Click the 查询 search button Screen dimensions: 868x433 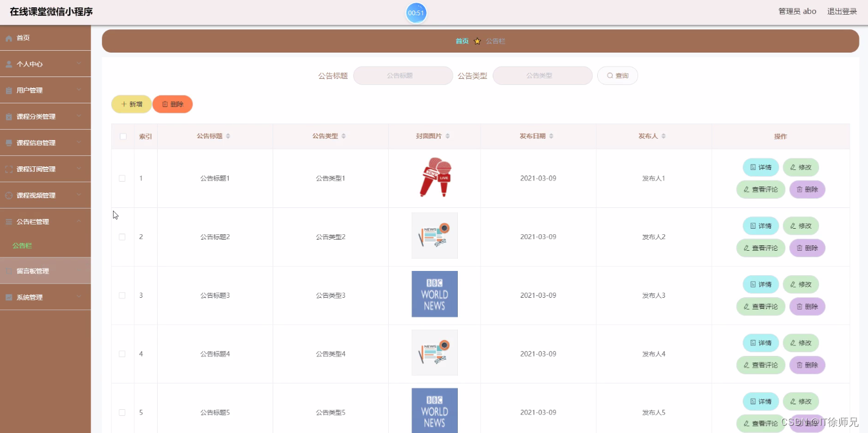617,76
